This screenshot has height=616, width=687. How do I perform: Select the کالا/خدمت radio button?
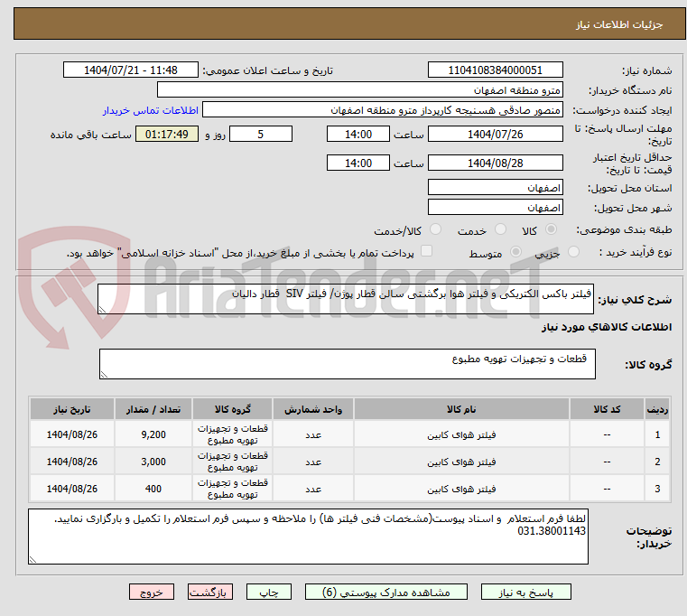[x=435, y=229]
